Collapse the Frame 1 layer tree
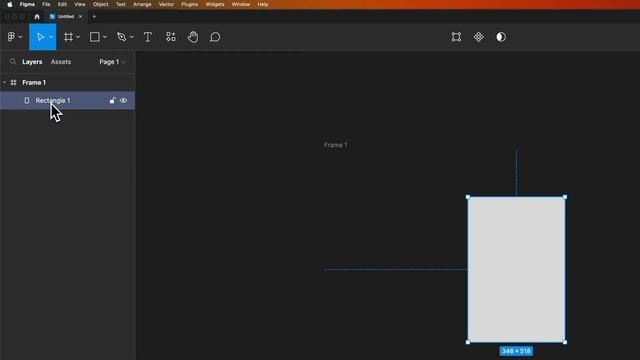Image resolution: width=640 pixels, height=360 pixels. click(4, 82)
